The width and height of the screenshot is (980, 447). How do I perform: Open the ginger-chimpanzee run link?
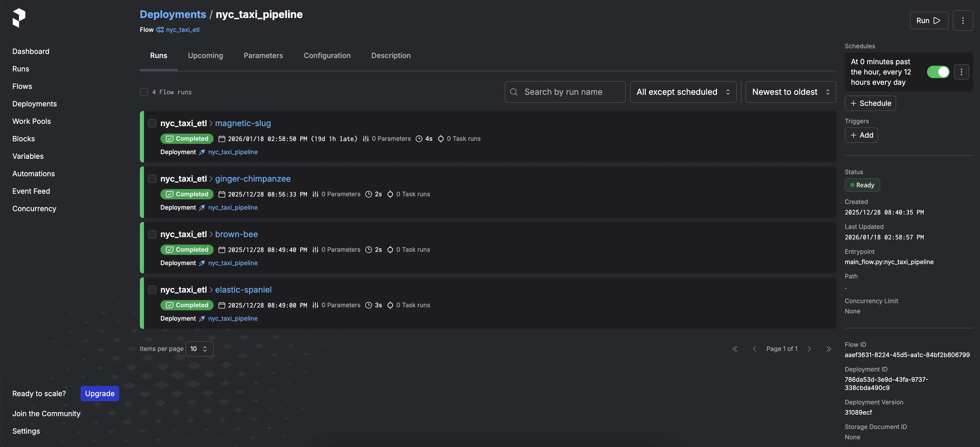(x=253, y=179)
